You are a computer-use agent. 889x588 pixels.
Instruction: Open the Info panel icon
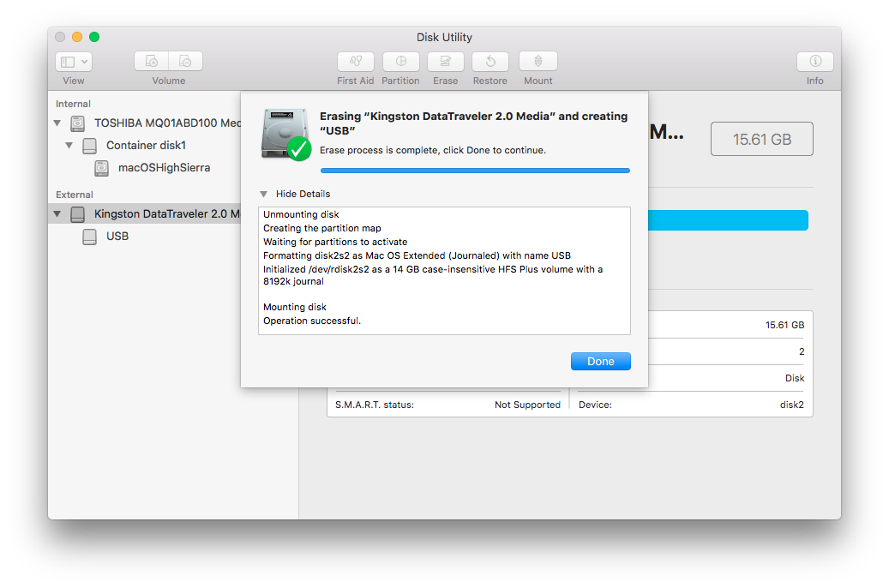pos(815,61)
